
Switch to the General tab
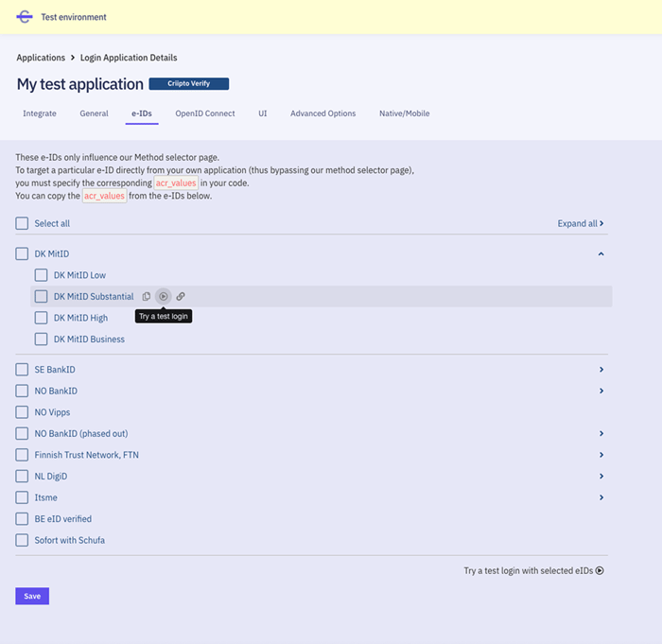(95, 113)
